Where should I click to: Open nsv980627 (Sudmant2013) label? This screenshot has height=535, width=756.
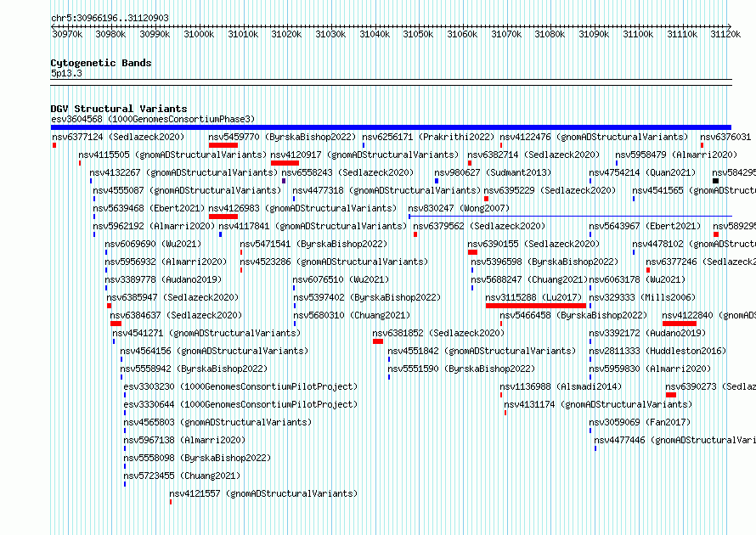pos(493,172)
